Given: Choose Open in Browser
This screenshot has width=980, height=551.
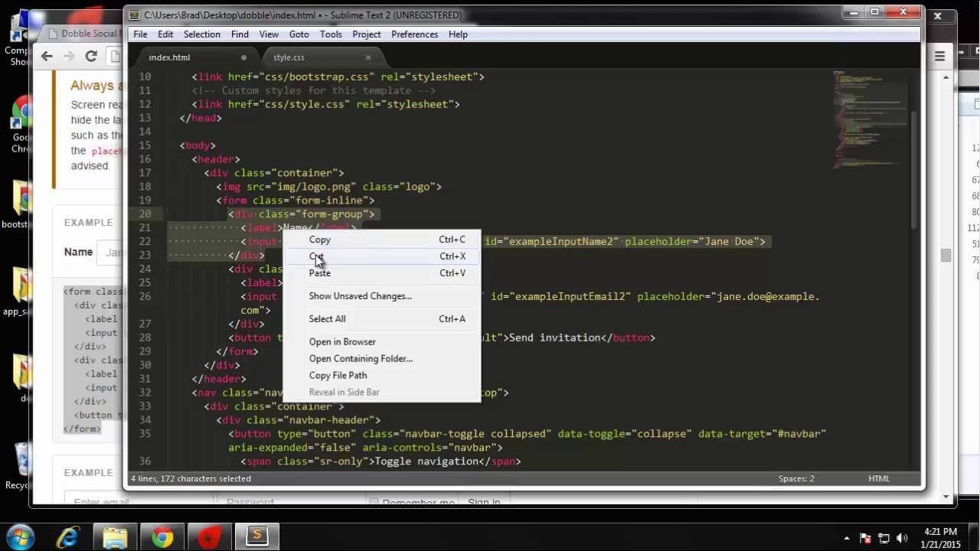Looking at the screenshot, I should [382, 342].
